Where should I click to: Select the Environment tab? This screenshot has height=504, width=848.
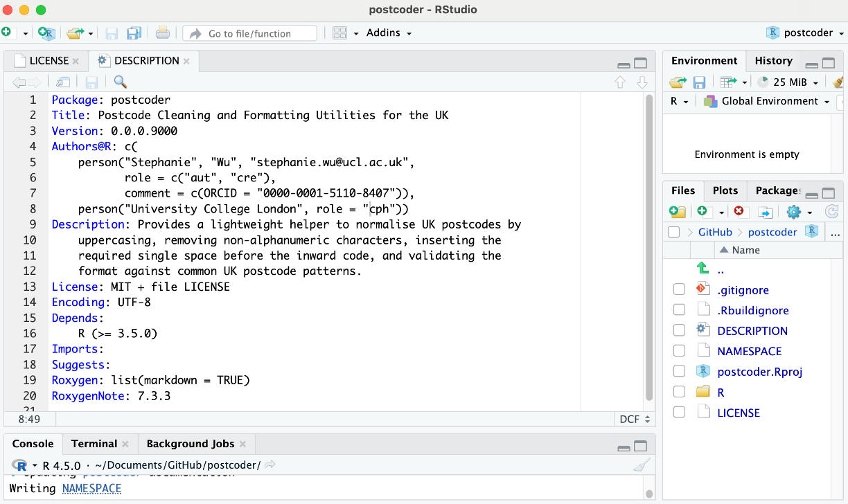point(705,61)
